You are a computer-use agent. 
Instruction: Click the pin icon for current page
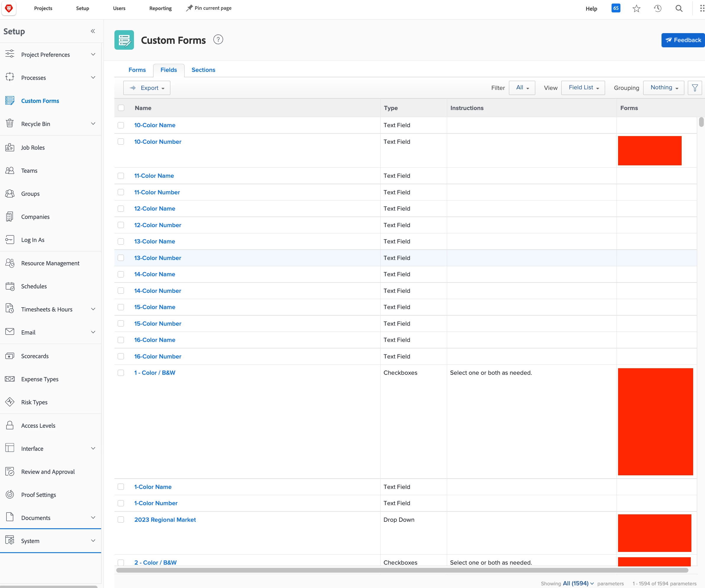coord(190,8)
